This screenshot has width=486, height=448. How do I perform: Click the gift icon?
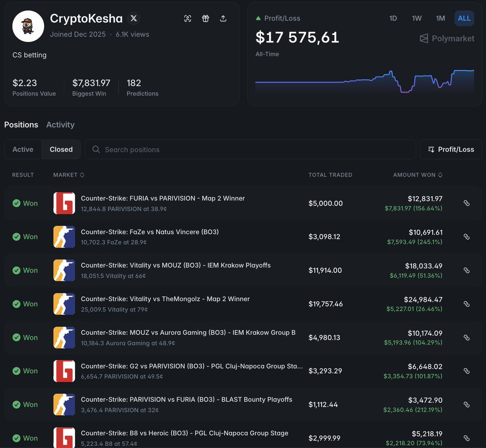click(205, 18)
